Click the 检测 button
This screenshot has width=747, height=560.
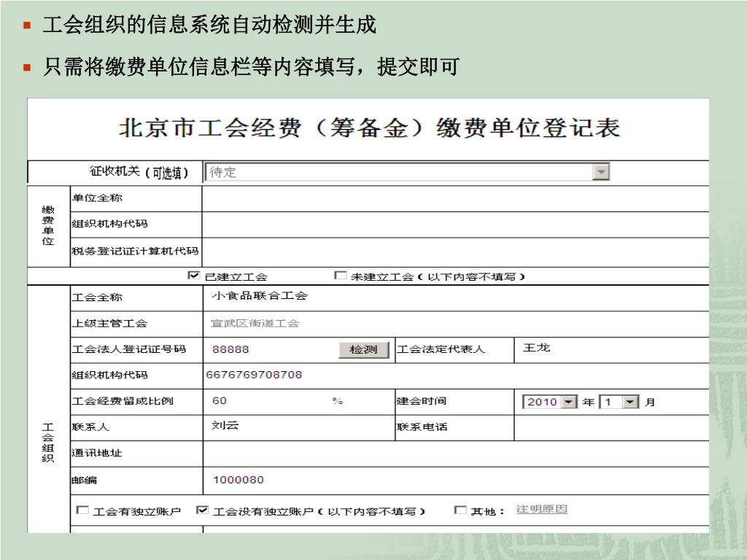pos(364,349)
